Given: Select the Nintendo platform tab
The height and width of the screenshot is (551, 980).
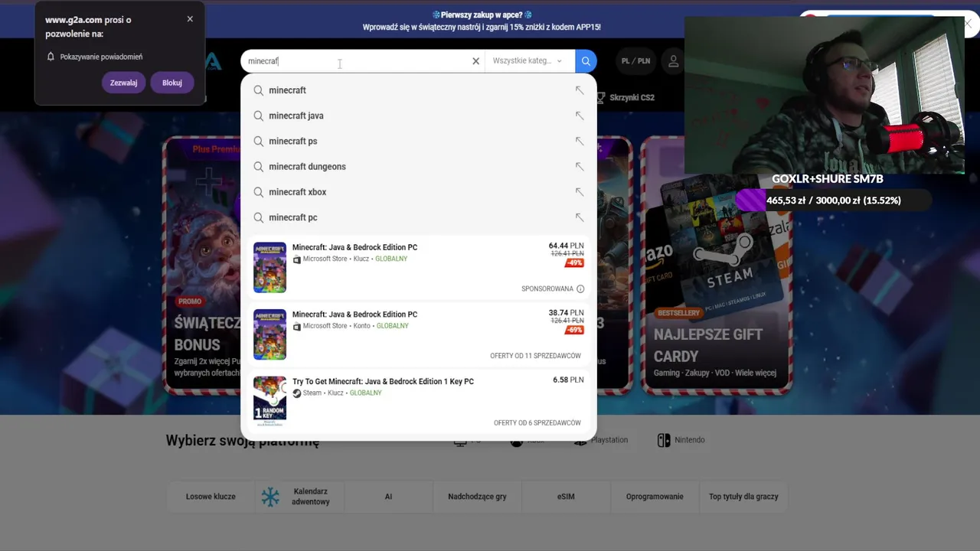Looking at the screenshot, I should (x=681, y=440).
